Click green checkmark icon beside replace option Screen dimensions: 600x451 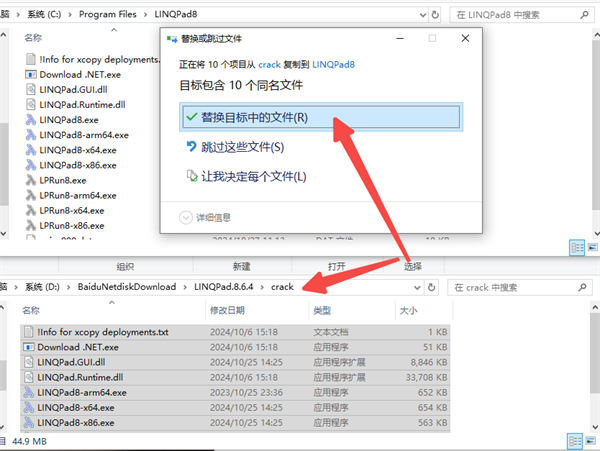pos(192,117)
